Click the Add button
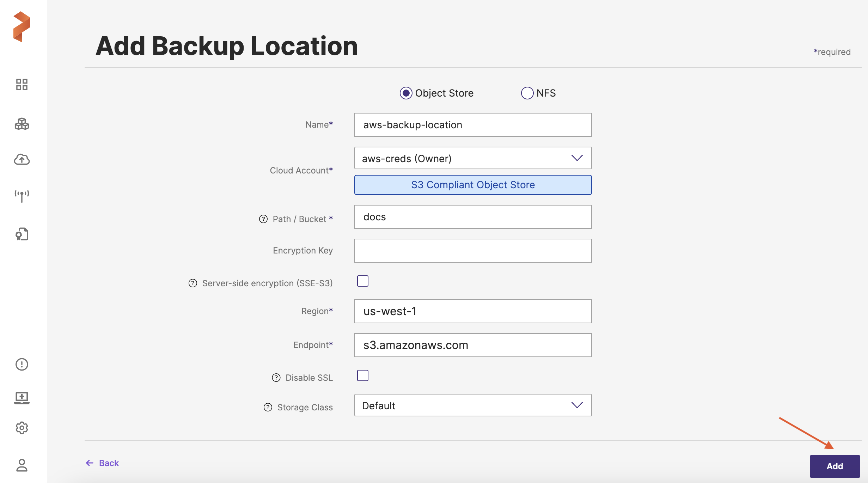This screenshot has height=483, width=868. [x=835, y=466]
